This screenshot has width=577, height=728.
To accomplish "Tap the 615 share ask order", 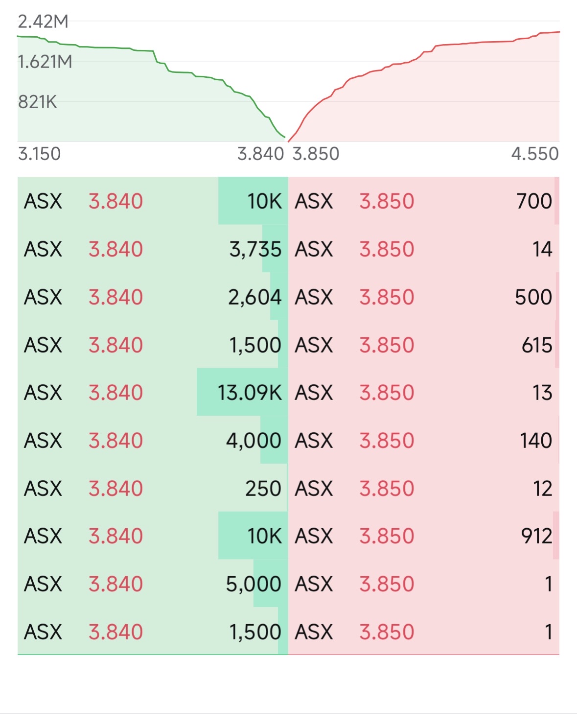I will [423, 345].
